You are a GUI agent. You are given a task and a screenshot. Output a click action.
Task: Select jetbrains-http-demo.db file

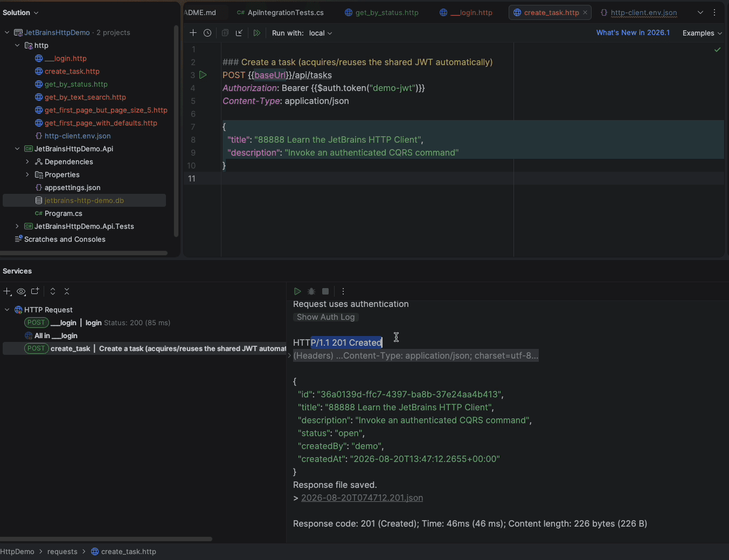pos(84,200)
